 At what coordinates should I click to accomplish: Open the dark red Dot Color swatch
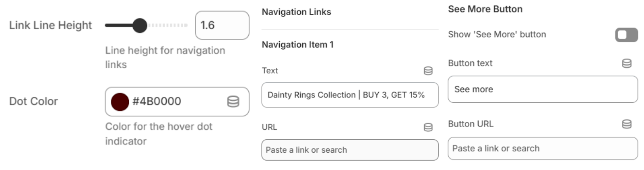point(120,102)
